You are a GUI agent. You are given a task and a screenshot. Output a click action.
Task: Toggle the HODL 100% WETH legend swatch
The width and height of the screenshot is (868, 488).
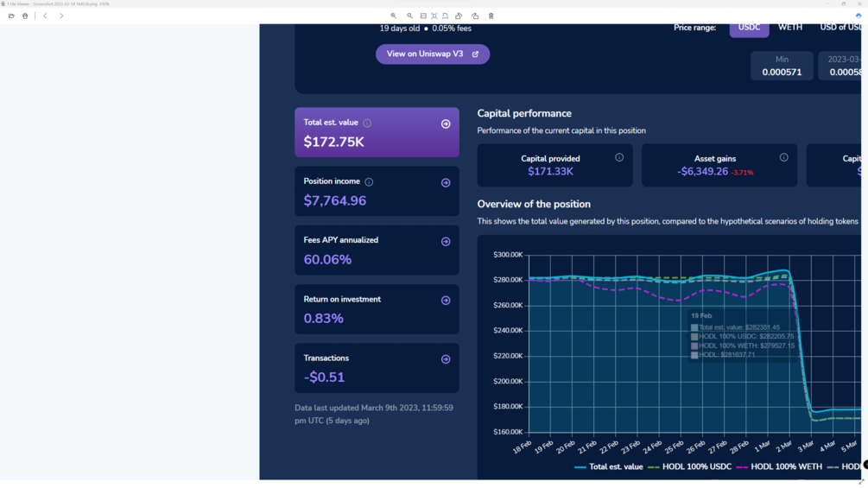click(x=742, y=467)
